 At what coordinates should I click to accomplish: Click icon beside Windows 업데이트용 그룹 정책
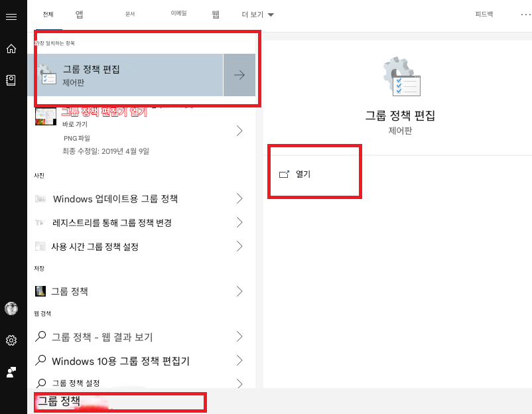(40, 199)
